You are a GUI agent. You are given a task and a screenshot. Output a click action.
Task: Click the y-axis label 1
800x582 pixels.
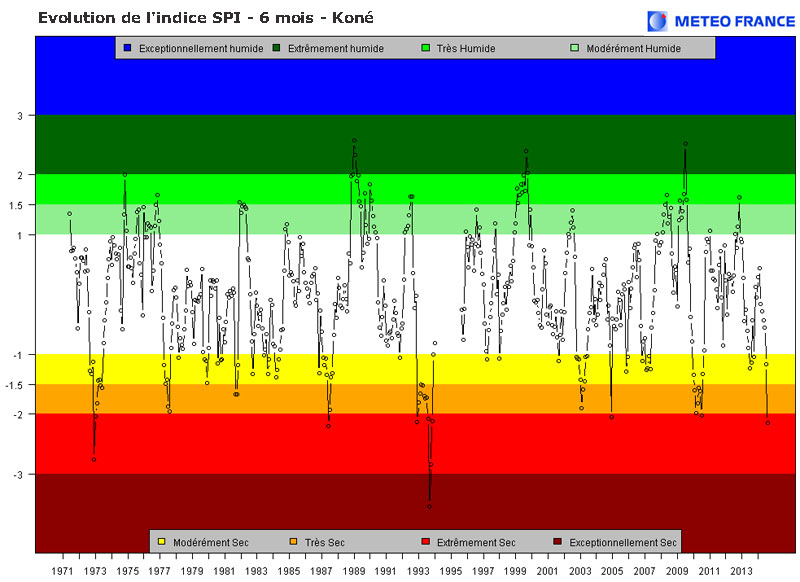(x=20, y=236)
